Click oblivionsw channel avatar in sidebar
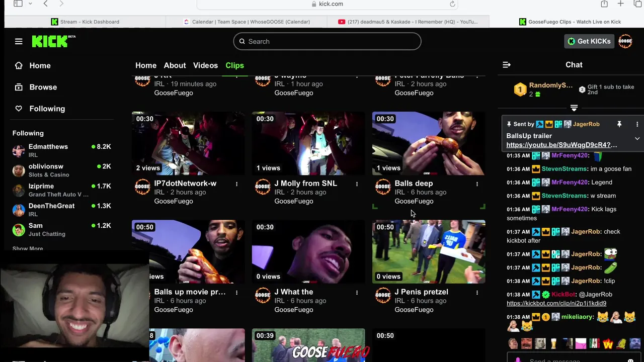 [x=19, y=170]
